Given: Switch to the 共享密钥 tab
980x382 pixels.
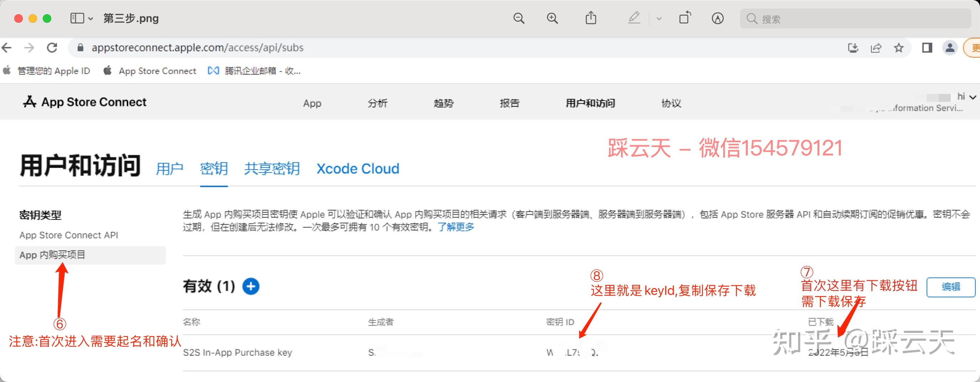Looking at the screenshot, I should click(271, 169).
